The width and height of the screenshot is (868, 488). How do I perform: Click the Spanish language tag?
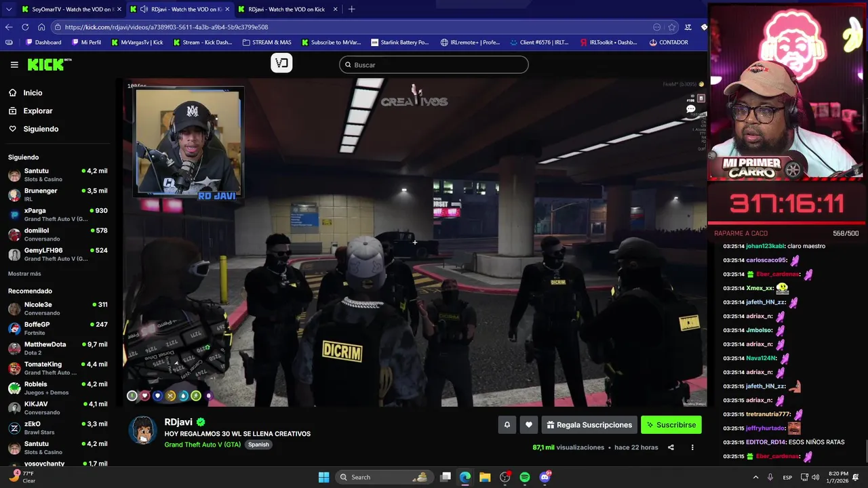(258, 445)
